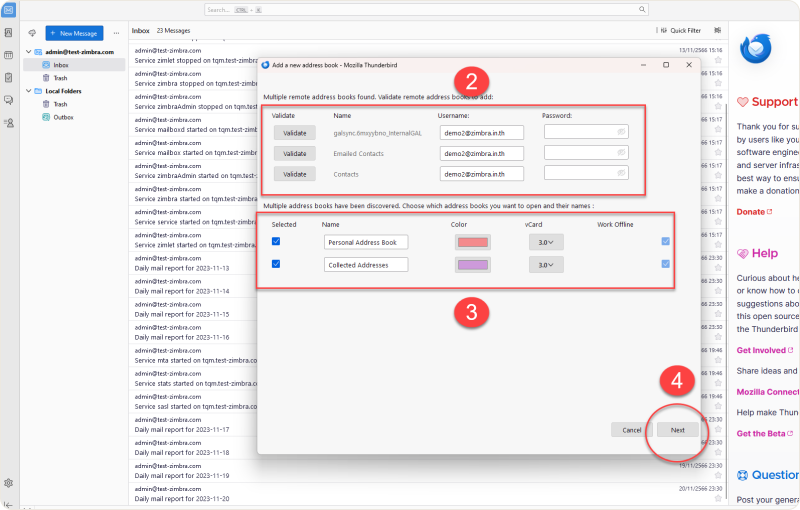Reveal password for galsync InternalGAL row
The height and width of the screenshot is (510, 800).
pos(621,132)
